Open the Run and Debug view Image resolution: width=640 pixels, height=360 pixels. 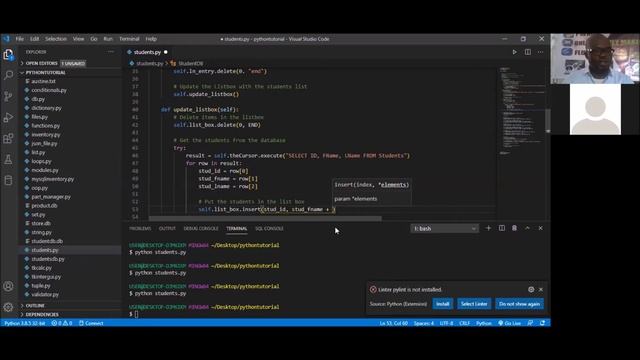[8, 118]
